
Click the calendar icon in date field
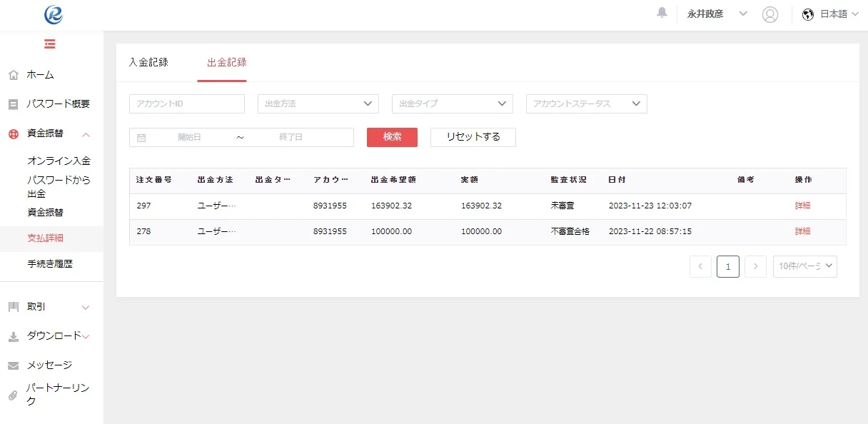[140, 137]
